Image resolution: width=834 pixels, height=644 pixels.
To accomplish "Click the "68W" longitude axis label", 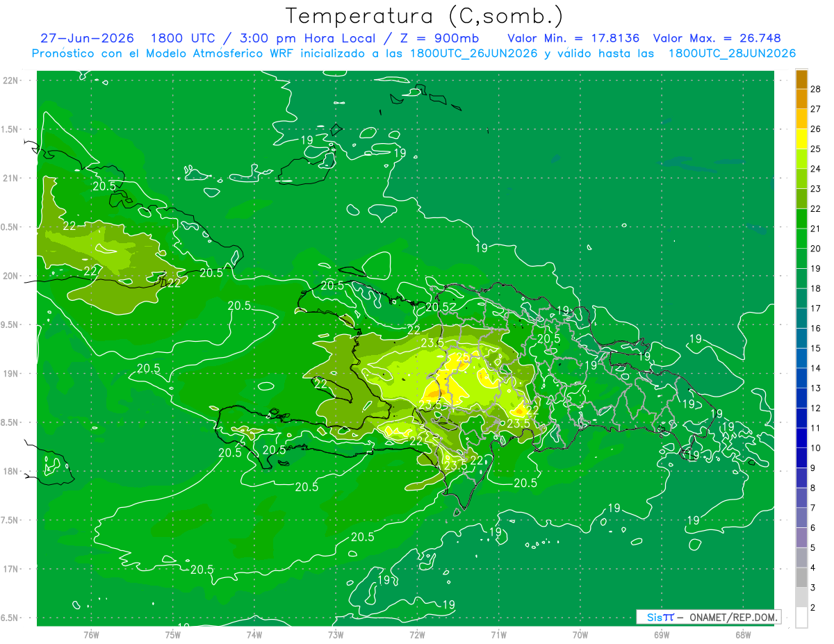I will click(742, 634).
